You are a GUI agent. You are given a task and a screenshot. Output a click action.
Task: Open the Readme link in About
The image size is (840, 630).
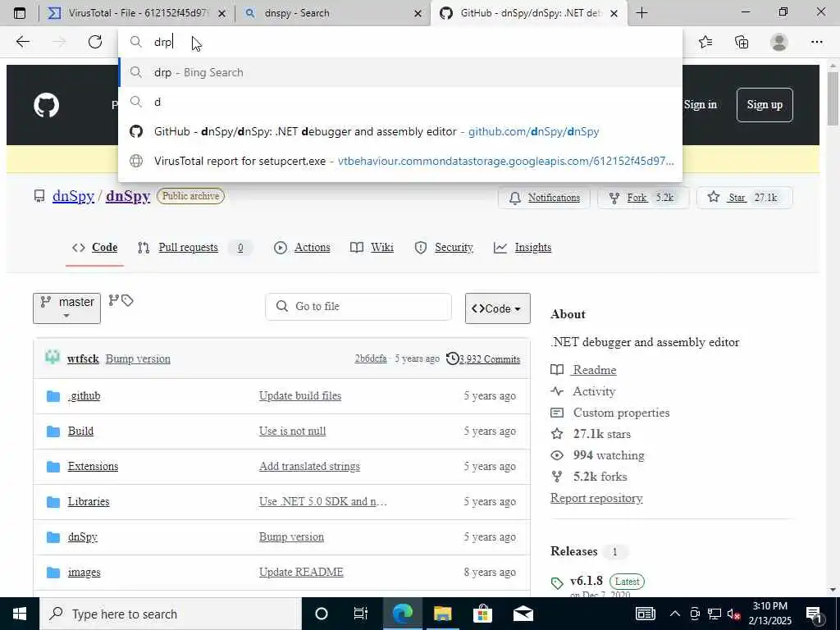pos(584,370)
